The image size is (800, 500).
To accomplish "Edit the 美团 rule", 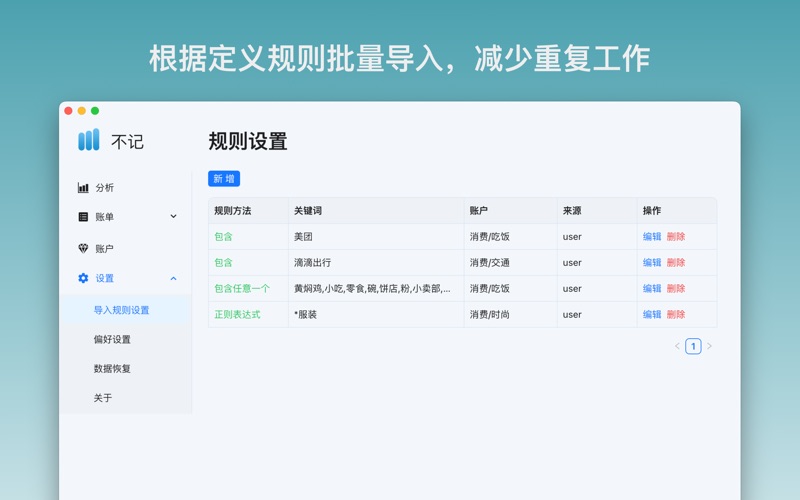I will 652,237.
